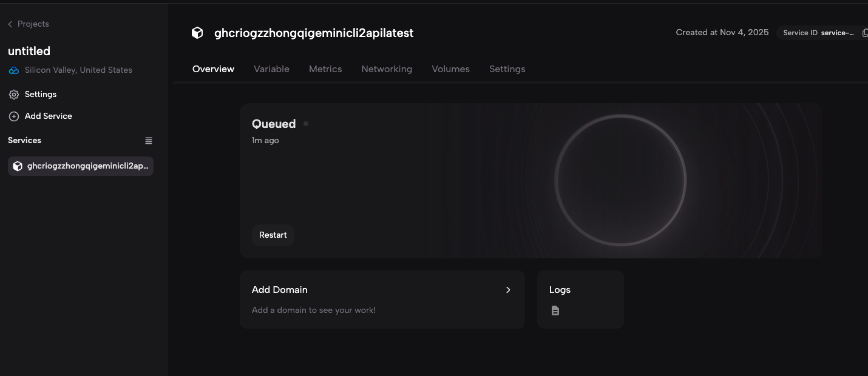
Task: Click the status dot beside Queued
Action: point(305,123)
